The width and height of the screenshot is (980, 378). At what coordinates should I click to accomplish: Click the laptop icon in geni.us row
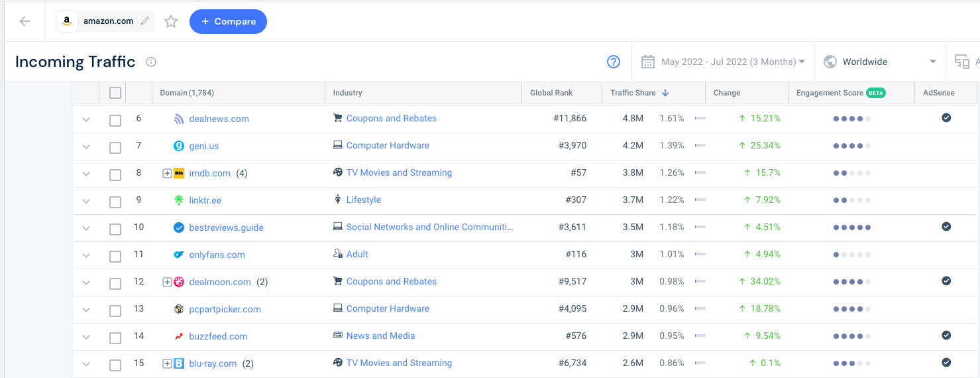[x=338, y=145]
